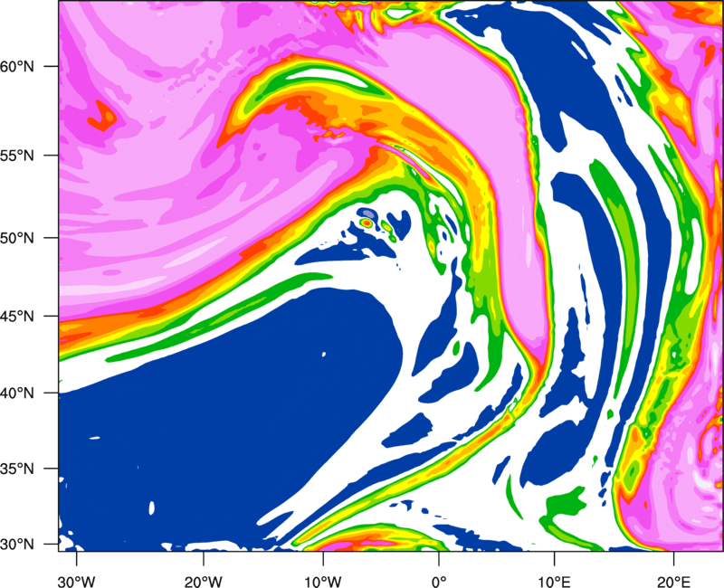Click the 10°E longitude label
Viewport: 724px width, 588px height.
pos(554,582)
